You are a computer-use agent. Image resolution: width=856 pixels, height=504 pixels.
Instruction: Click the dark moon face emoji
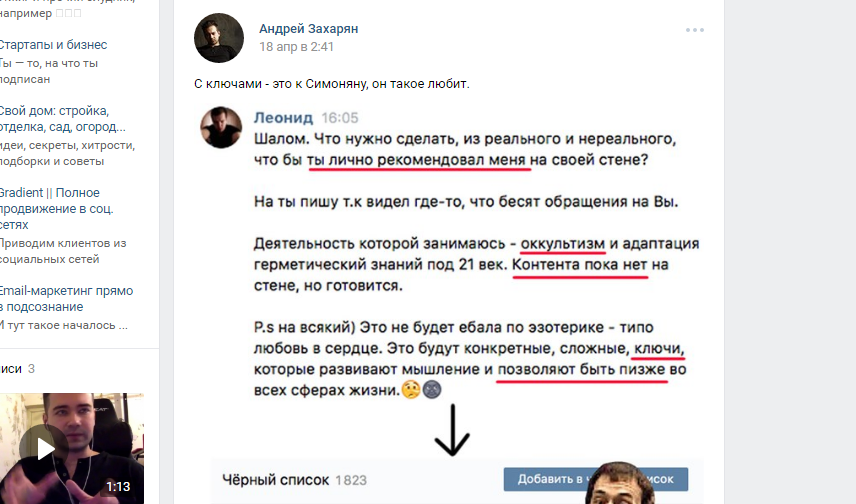point(432,390)
